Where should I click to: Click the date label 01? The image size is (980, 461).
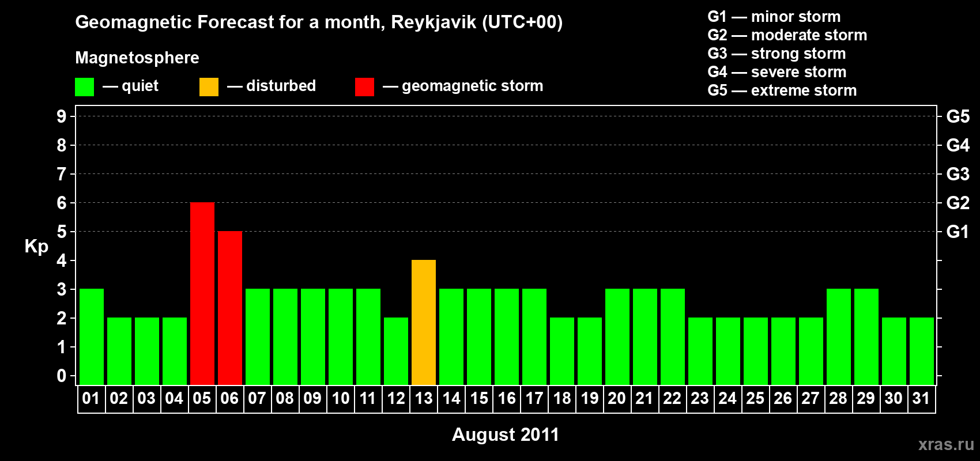[x=91, y=398]
